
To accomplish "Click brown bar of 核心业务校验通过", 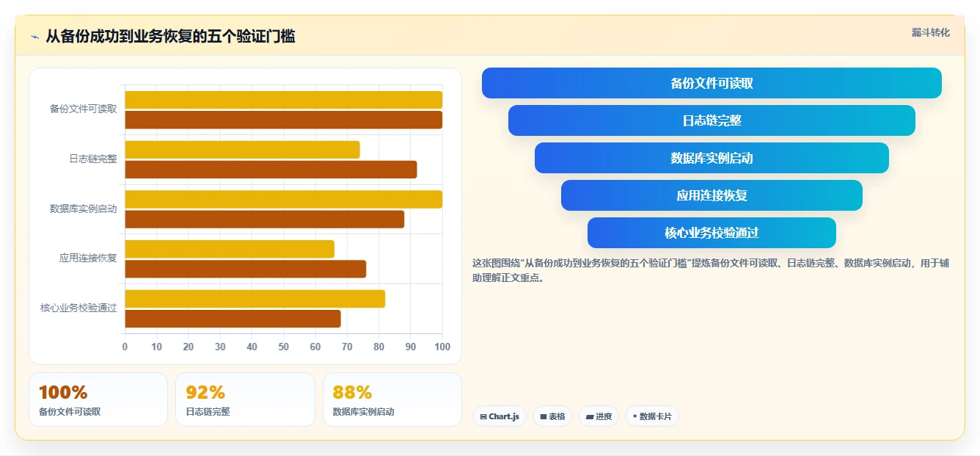I will point(233,319).
